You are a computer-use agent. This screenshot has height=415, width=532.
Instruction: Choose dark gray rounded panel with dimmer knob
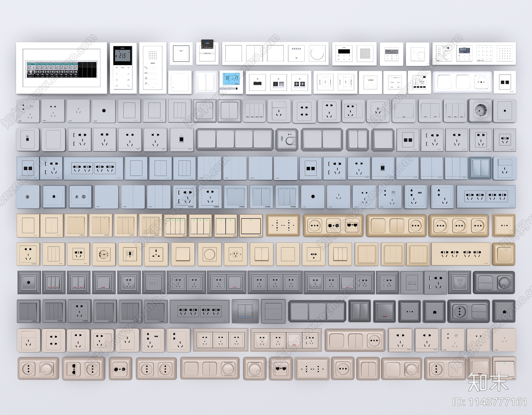click(494, 283)
